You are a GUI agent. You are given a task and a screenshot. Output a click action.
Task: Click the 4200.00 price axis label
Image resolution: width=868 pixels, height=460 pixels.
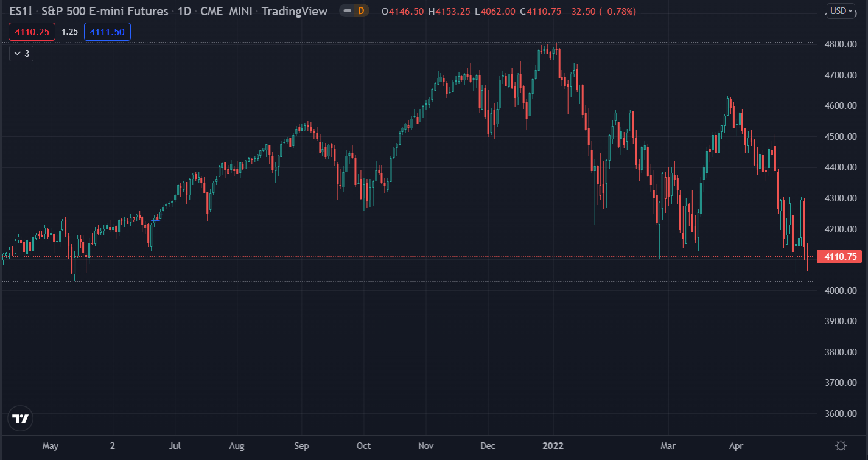click(x=841, y=229)
